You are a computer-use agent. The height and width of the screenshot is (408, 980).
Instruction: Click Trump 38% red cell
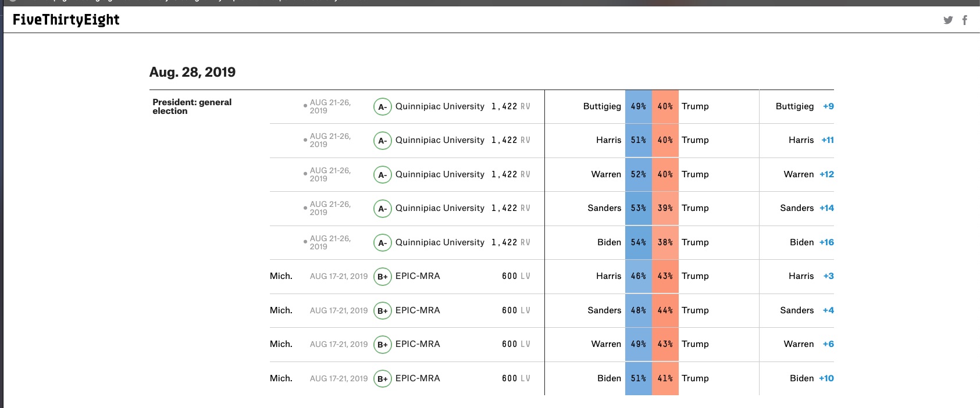tap(665, 242)
